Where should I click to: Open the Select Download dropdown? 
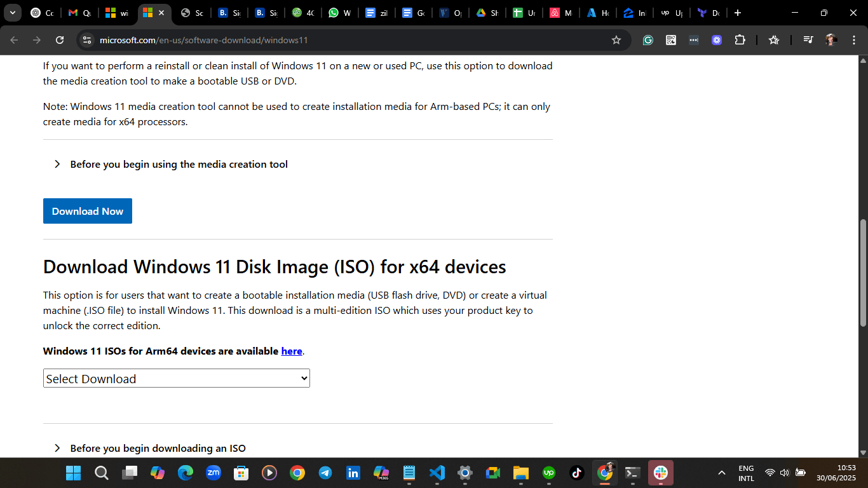coord(177,379)
